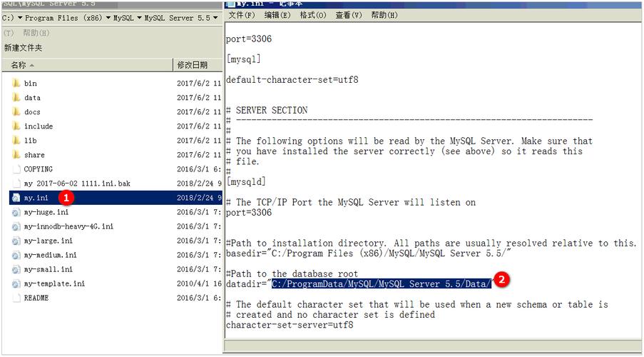Select the share folder icon
Image resolution: width=644 pixels, height=357 pixels.
pos(16,155)
